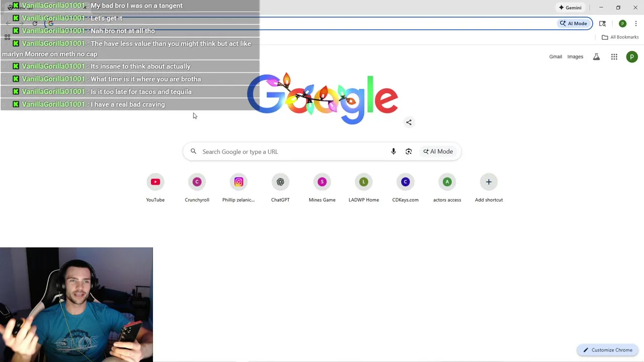The width and height of the screenshot is (644, 362).
Task: Open the ChatGPT shortcut
Action: (280, 188)
